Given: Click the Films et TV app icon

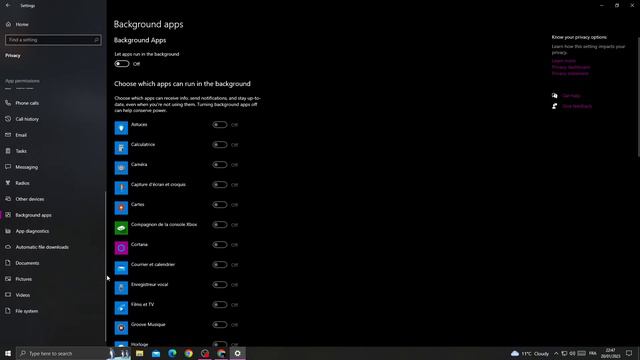Looking at the screenshot, I should [x=121, y=308].
